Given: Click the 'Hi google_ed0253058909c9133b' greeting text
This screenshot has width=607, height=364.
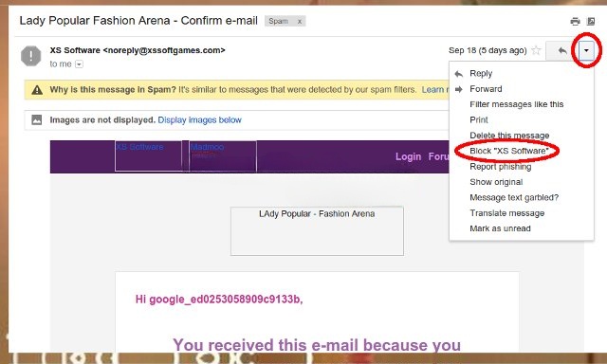Looking at the screenshot, I should (x=219, y=299).
